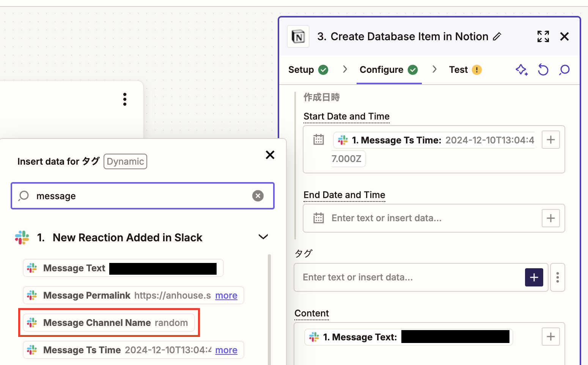Clear the search text with the x icon

[258, 196]
